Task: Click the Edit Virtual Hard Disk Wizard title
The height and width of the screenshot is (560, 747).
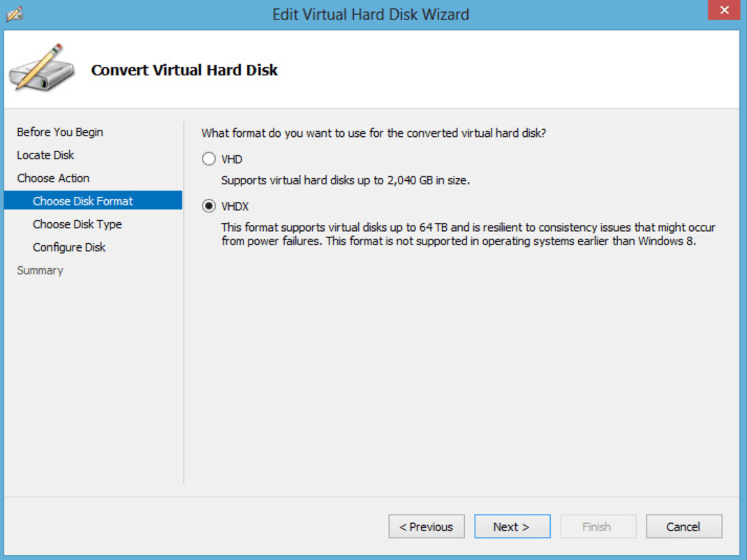Action: pyautogui.click(x=371, y=14)
